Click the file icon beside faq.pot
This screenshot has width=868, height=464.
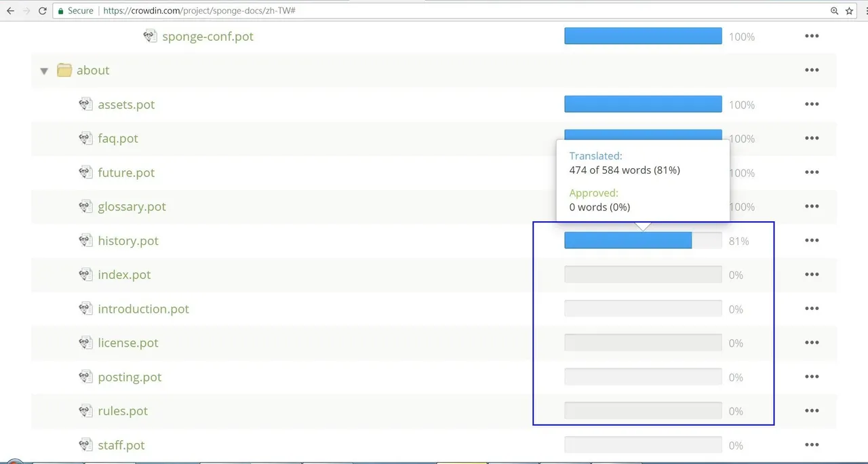coord(85,138)
